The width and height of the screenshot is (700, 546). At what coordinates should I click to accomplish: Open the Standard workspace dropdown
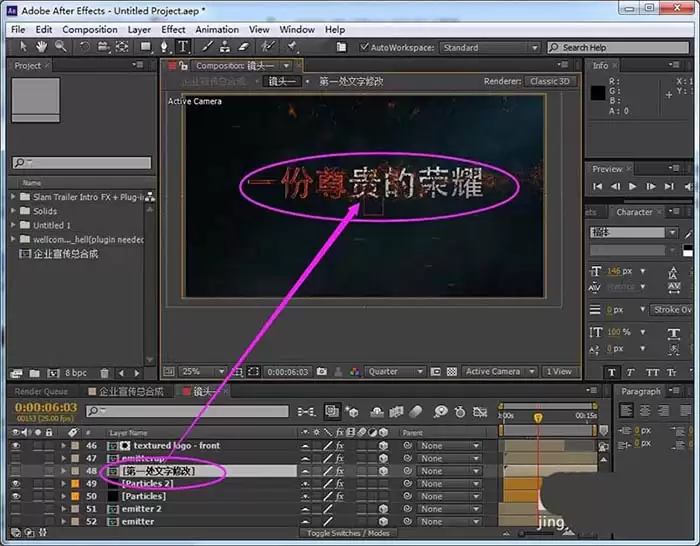click(490, 47)
